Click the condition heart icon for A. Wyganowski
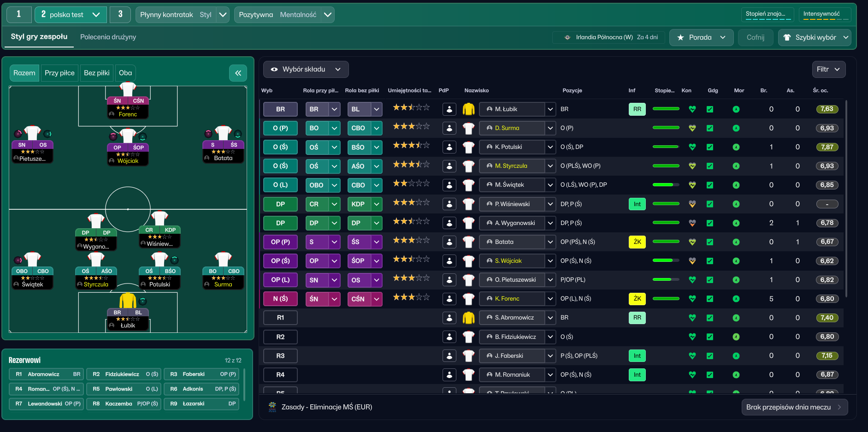Image resolution: width=868 pixels, height=432 pixels. [x=692, y=223]
